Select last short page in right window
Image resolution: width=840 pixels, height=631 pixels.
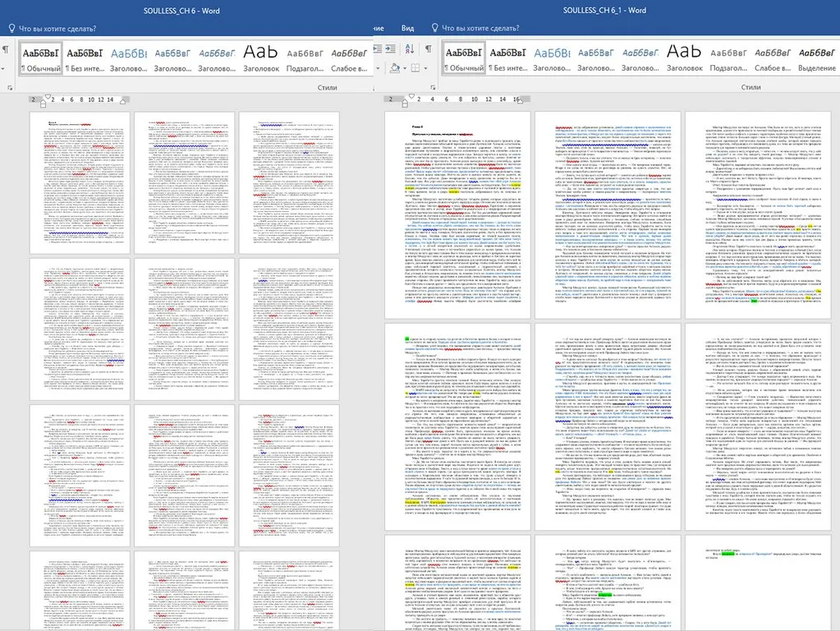758,583
